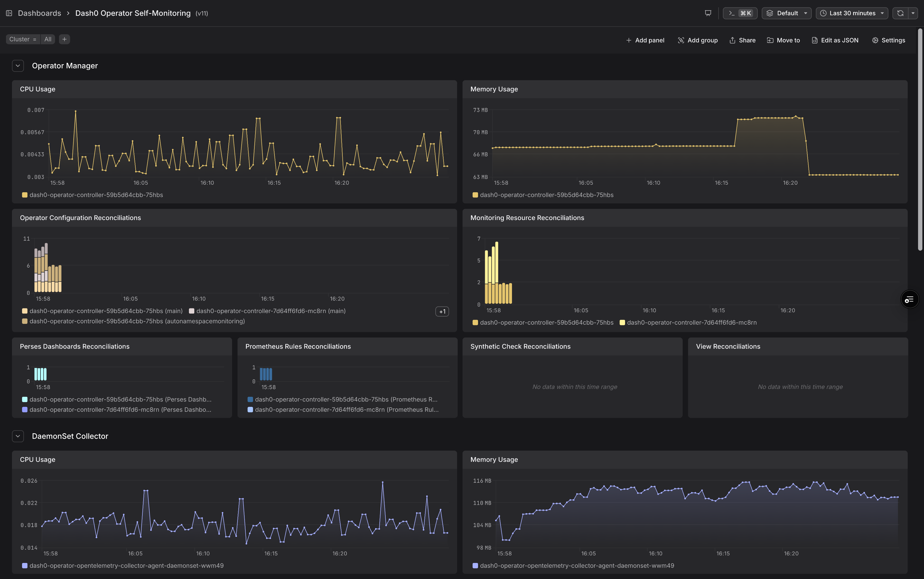Open the Default dataset dropdown
The height and width of the screenshot is (579, 924).
click(786, 13)
